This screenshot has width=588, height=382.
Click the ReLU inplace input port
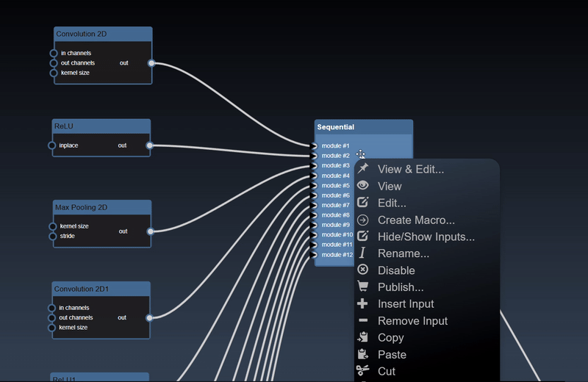(x=52, y=145)
